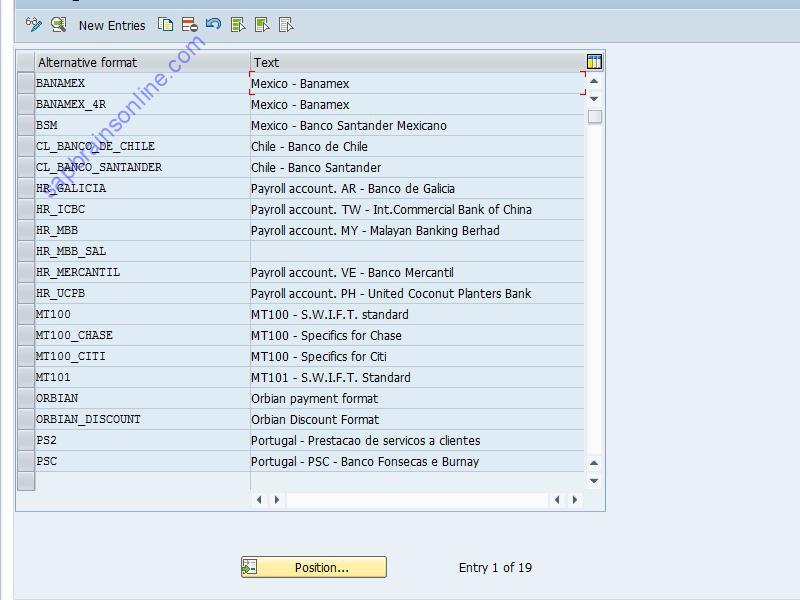Click the empty Text field of HR_MBB_SAL
This screenshot has height=600, width=800.
417,251
